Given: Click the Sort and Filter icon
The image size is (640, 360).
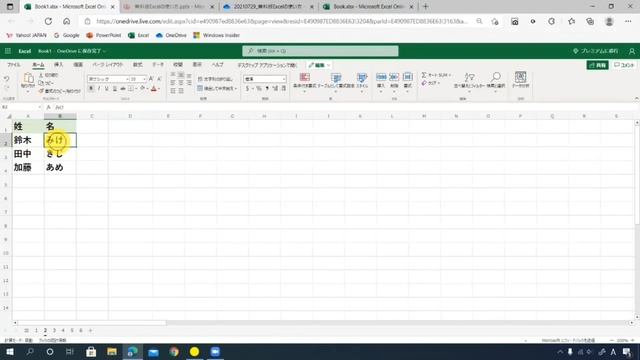Looking at the screenshot, I should pos(469,77).
